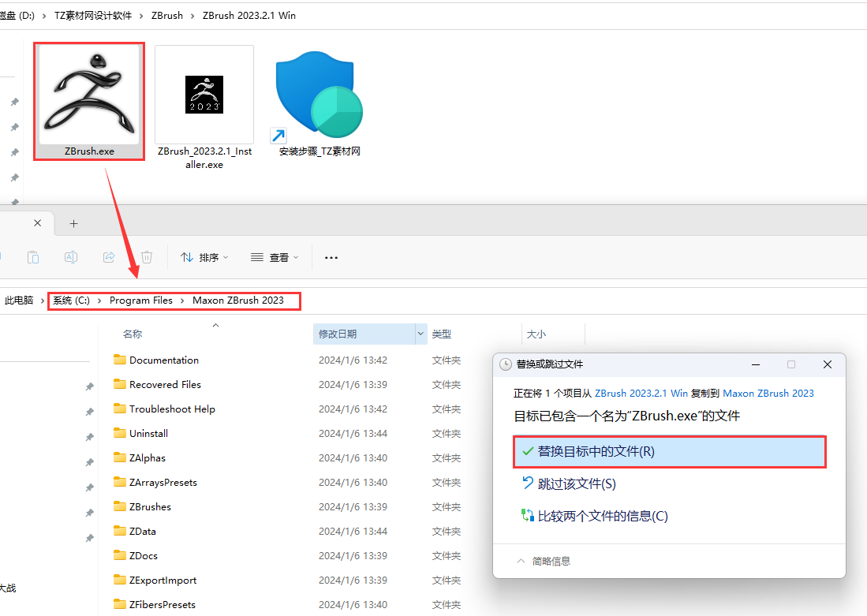
Task: Expand the chevron after Program Files in the path
Action: point(182,301)
